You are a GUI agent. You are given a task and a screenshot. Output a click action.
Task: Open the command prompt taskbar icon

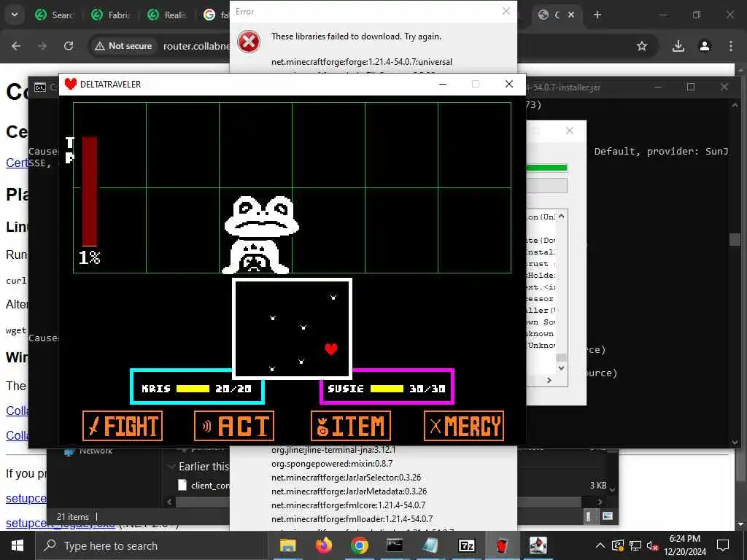pos(395,545)
